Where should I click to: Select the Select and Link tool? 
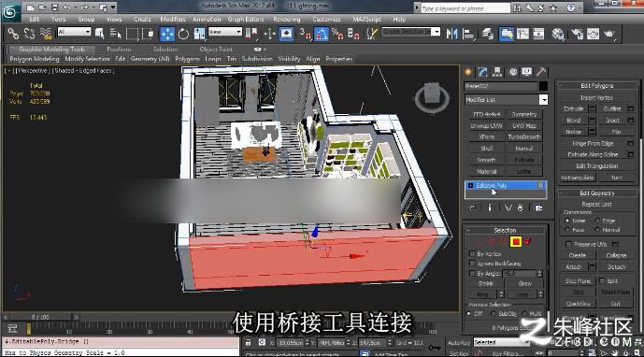[13, 34]
